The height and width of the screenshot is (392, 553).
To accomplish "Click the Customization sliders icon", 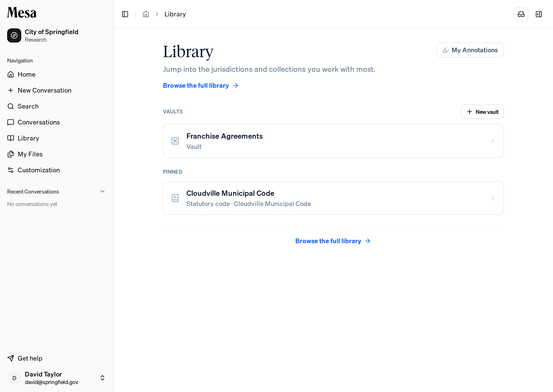I will click(x=11, y=170).
